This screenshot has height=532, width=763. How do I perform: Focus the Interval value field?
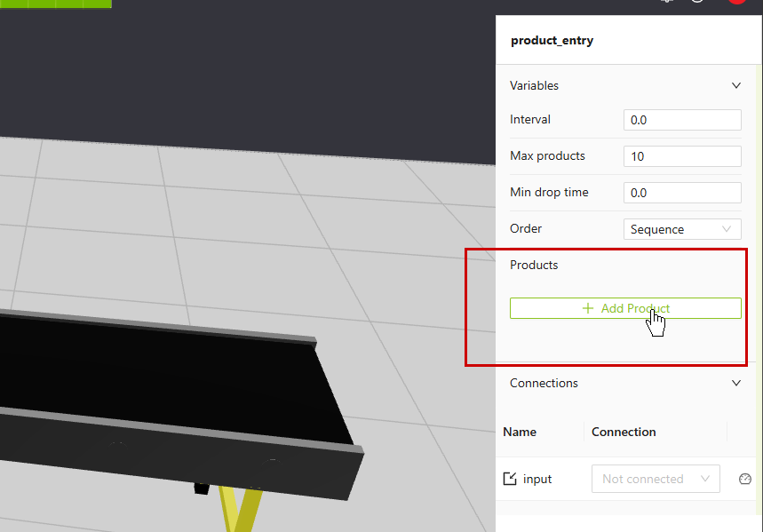682,120
